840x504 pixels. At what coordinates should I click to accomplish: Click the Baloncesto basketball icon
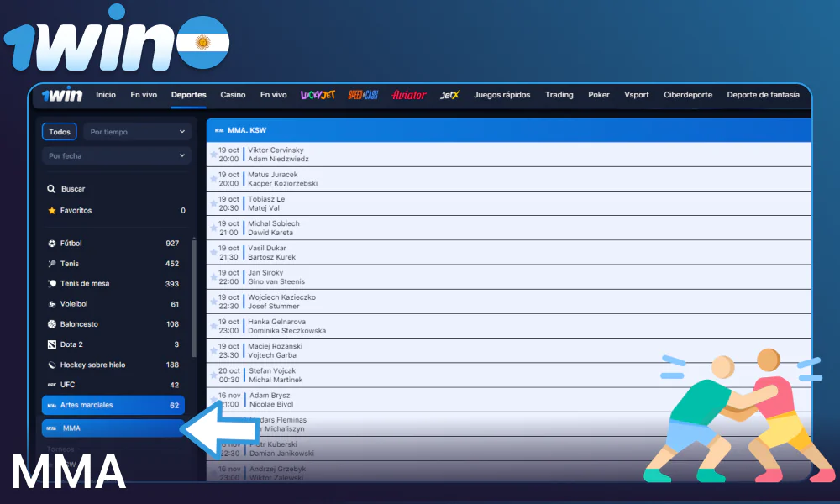coord(51,324)
